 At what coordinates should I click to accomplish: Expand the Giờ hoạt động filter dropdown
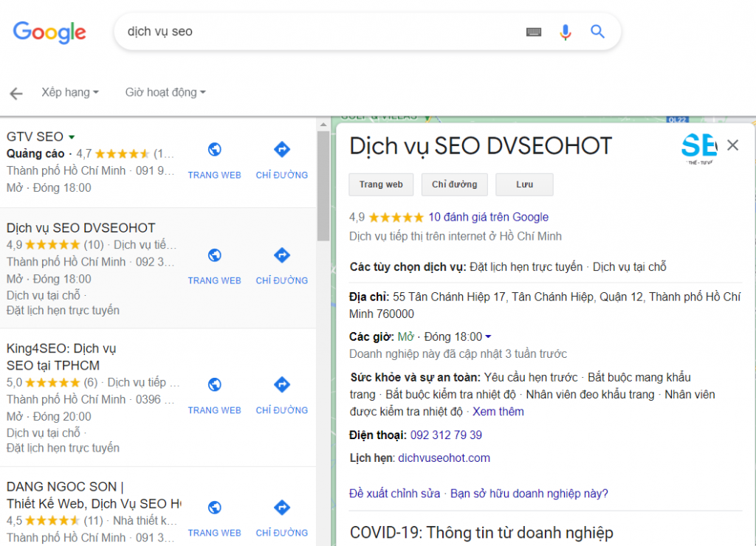(x=165, y=92)
